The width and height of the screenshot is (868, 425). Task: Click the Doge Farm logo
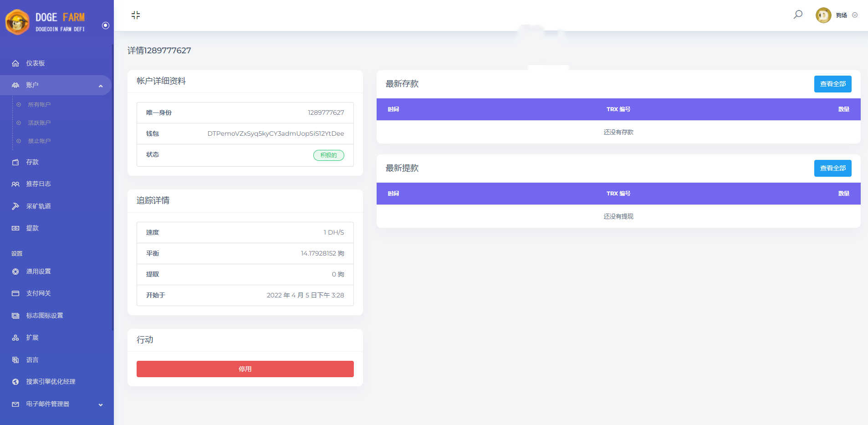click(x=46, y=22)
